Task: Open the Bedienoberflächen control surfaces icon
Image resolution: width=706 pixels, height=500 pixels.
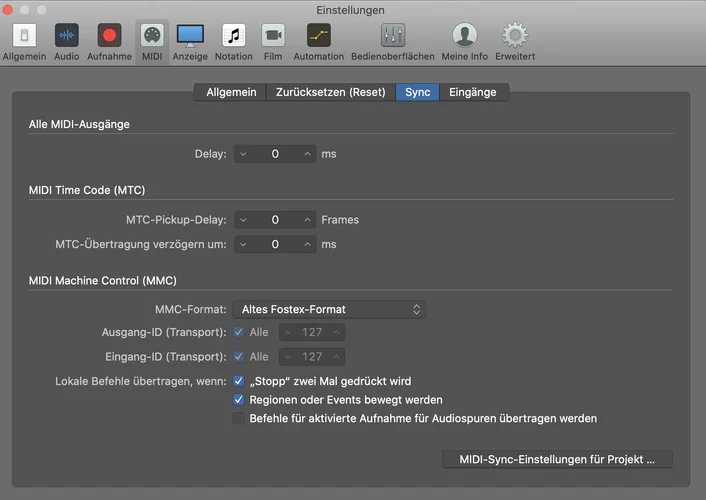Action: click(393, 36)
